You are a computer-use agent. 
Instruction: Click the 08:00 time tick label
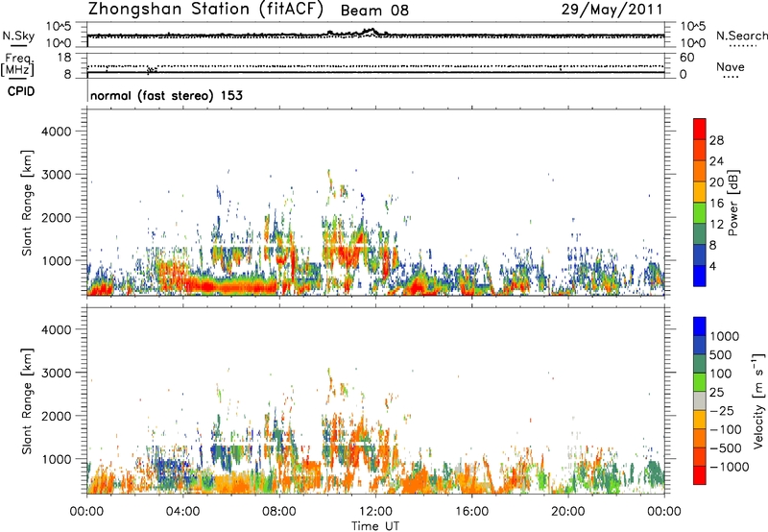pyautogui.click(x=279, y=512)
